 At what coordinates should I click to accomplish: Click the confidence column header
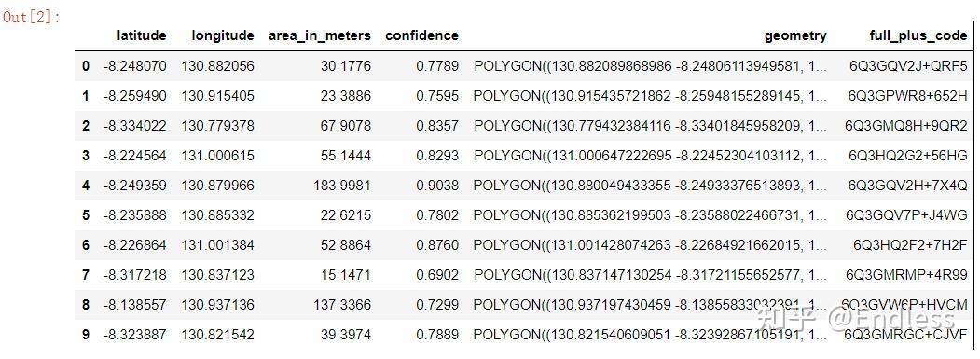point(421,35)
